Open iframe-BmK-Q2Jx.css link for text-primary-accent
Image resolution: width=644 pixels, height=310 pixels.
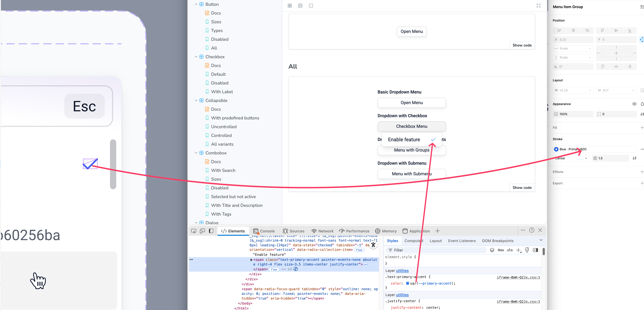[x=518, y=277]
